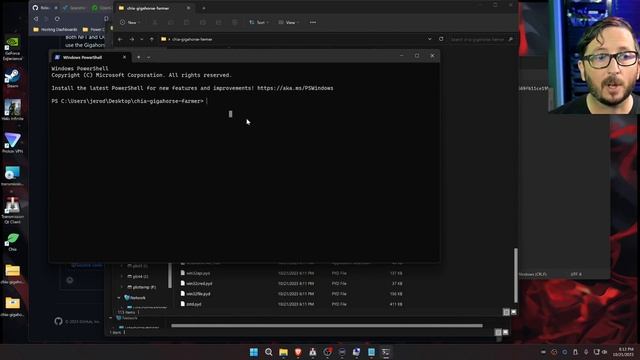Image resolution: width=640 pixels, height=360 pixels.
Task: Open the New menu in Explorer
Action: [130, 22]
